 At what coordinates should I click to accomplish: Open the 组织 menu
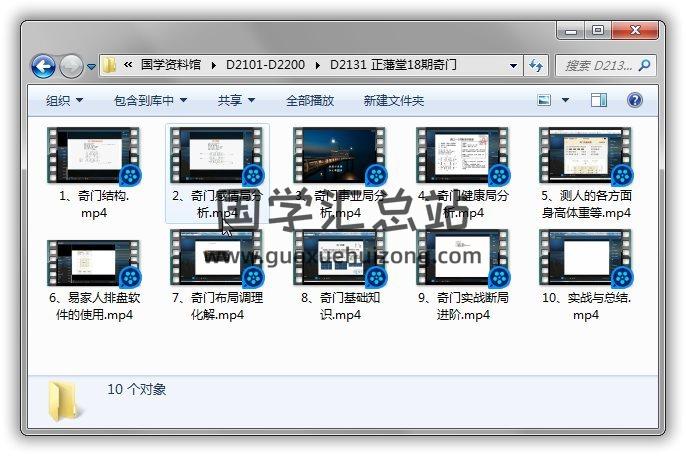[64, 101]
